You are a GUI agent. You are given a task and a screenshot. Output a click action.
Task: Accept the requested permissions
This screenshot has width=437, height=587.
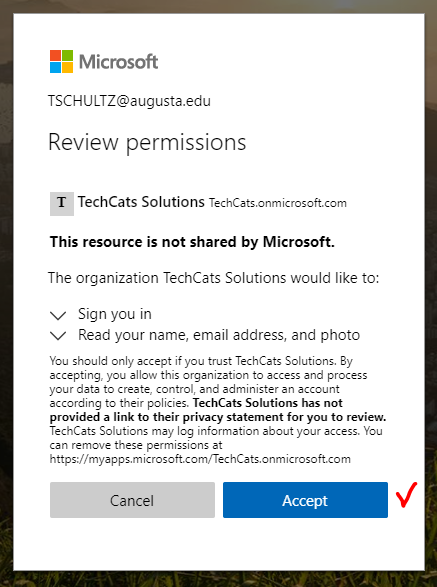point(305,500)
